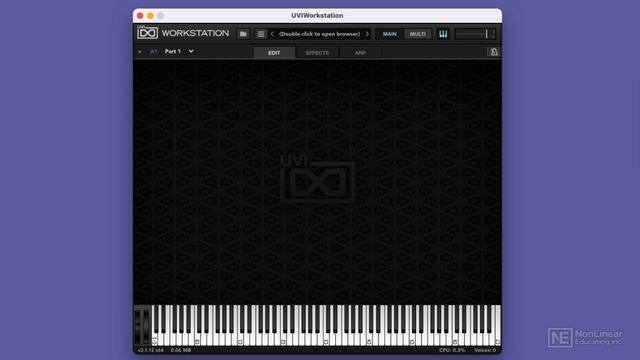The width and height of the screenshot is (640, 360).
Task: Click the modulation wheel
Action: click(147, 326)
